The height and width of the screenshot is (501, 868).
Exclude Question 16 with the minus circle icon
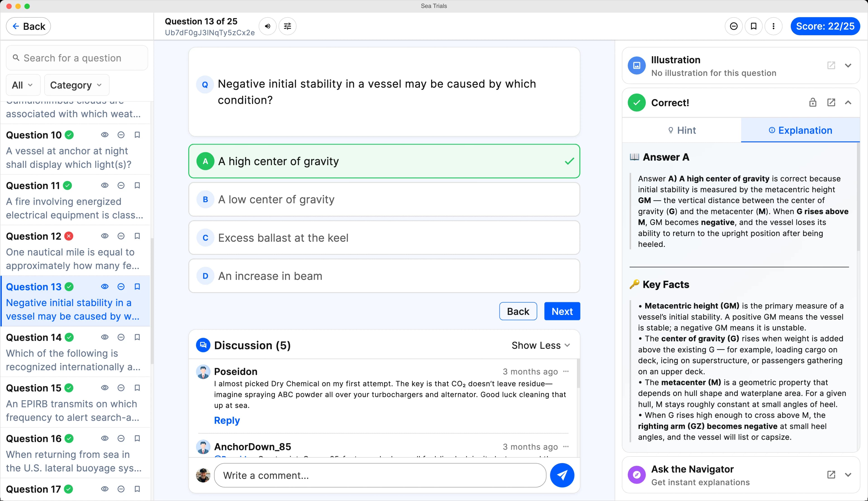121,438
